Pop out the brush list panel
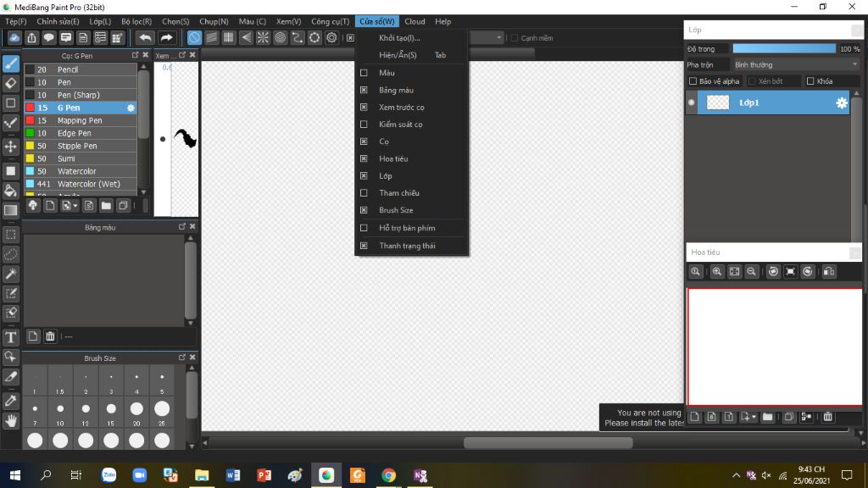The height and width of the screenshot is (488, 868). pyautogui.click(x=135, y=55)
